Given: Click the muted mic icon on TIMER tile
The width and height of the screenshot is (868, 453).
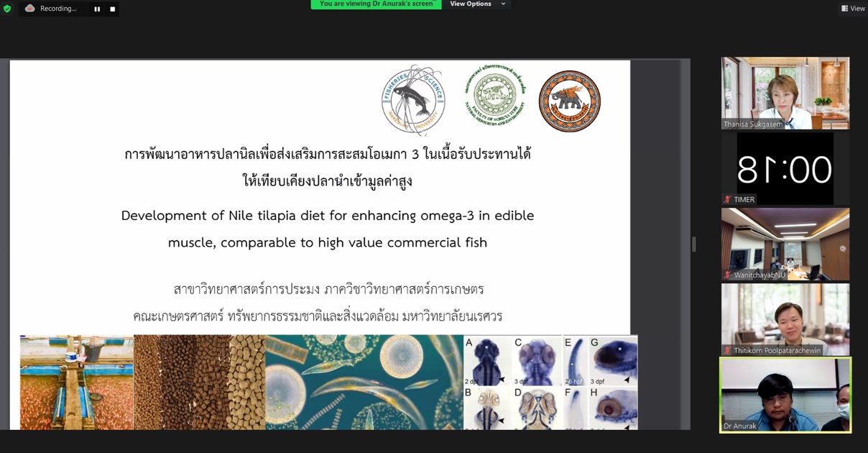Looking at the screenshot, I should (728, 199).
